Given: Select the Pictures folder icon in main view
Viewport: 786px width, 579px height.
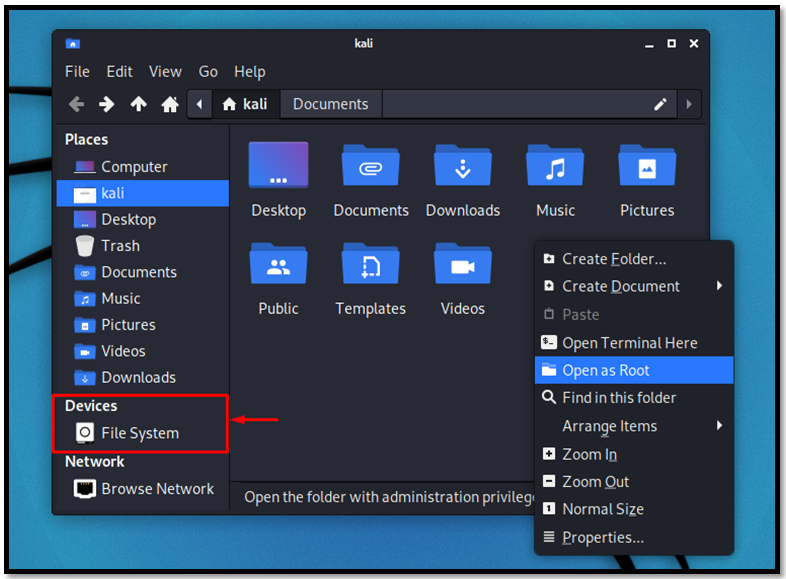Looking at the screenshot, I should coord(647,166).
